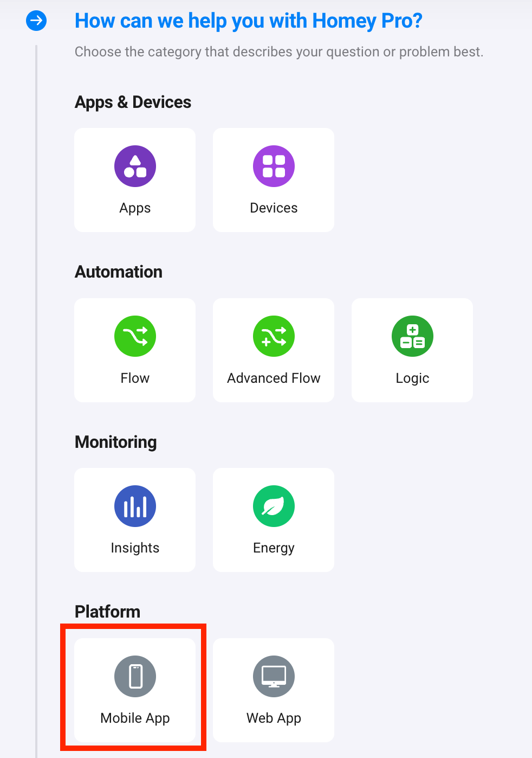Choose the green Flow icon
Screen dimensions: 532x758
135,336
